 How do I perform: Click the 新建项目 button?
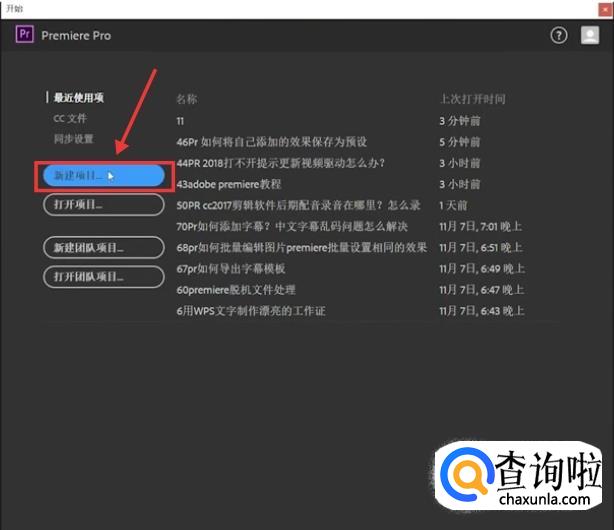coord(103,175)
